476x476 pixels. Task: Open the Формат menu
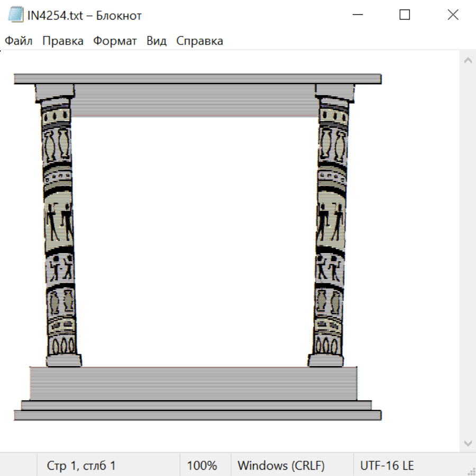coord(115,41)
